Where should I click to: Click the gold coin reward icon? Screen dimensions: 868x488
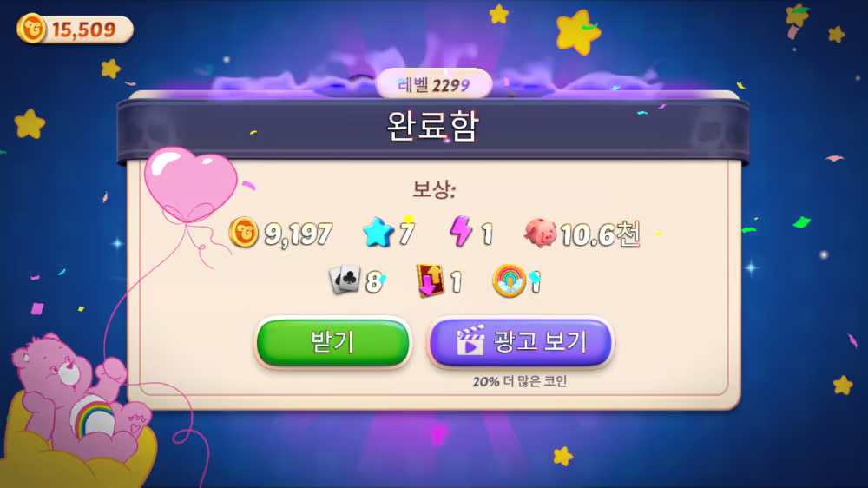pos(244,232)
